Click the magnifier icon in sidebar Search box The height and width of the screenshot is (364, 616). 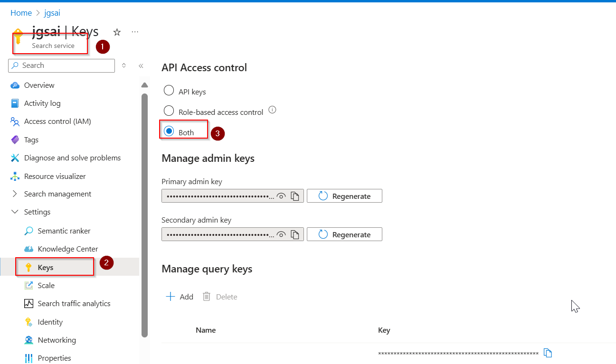[15, 65]
